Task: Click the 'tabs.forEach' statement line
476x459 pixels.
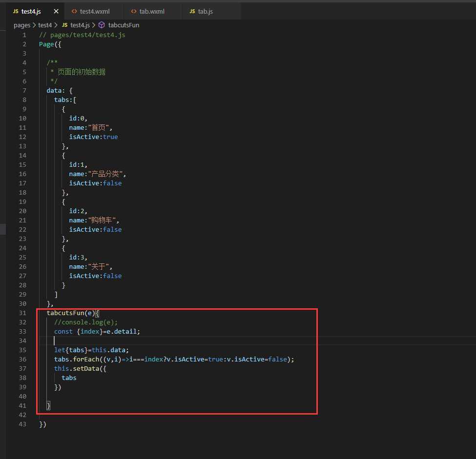Action: 174,359
